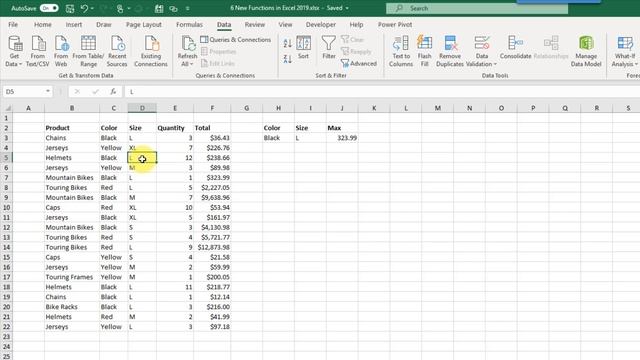Click the Bike Racks cell
The height and width of the screenshot is (360, 640).
tap(72, 307)
